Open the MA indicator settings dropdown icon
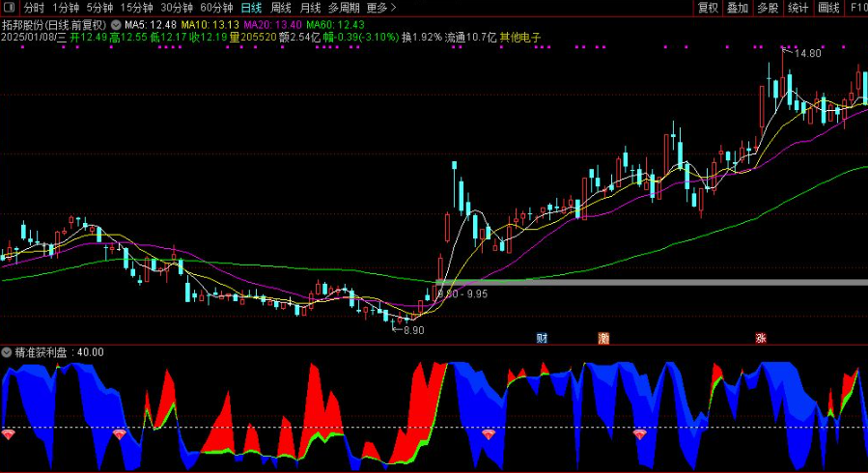Viewport: 868px width, 473px height. coord(116,25)
